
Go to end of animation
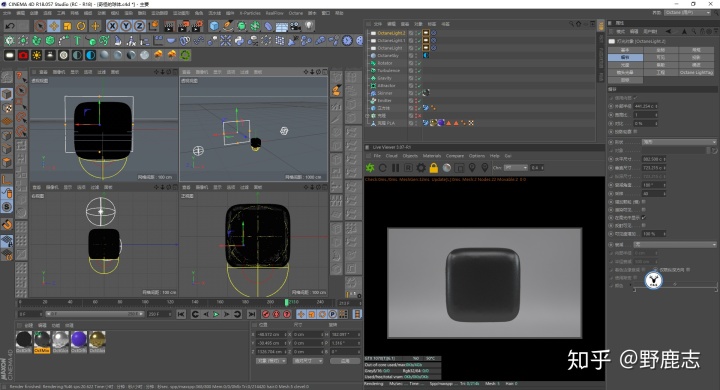click(251, 314)
